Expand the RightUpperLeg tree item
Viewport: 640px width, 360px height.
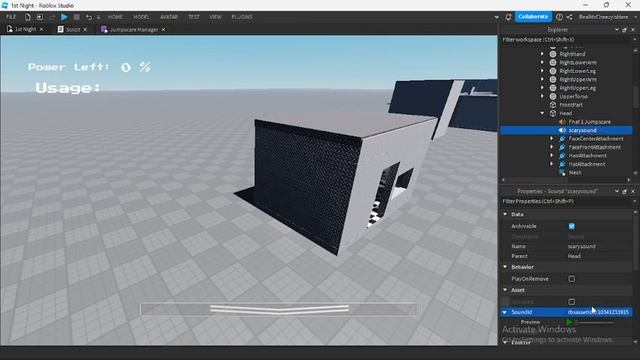(x=542, y=88)
